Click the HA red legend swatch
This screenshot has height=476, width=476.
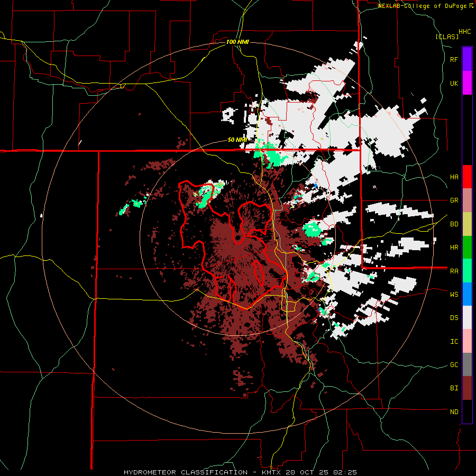point(467,177)
